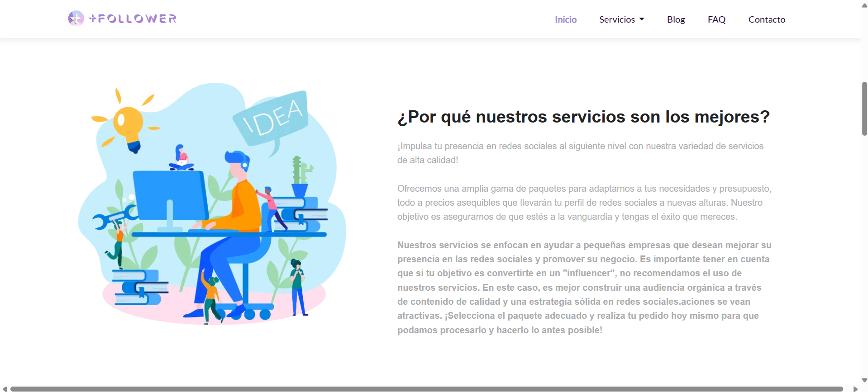Click the horizontal scrollbar thumb
Image resolution: width=868 pixels, height=392 pixels.
[425, 389]
